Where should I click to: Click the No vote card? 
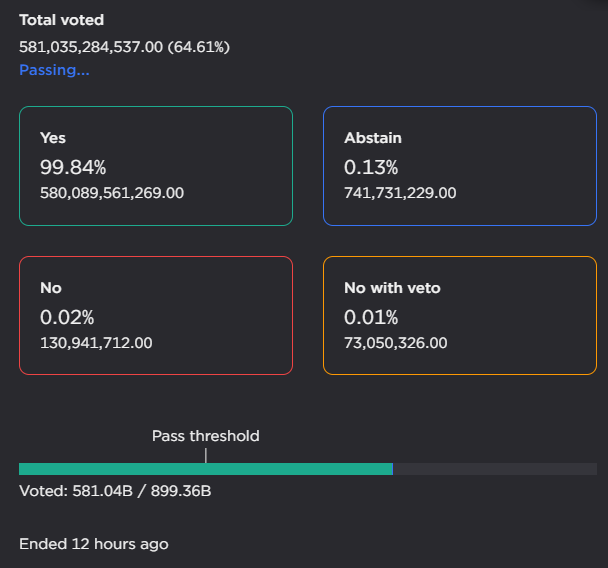(x=155, y=315)
